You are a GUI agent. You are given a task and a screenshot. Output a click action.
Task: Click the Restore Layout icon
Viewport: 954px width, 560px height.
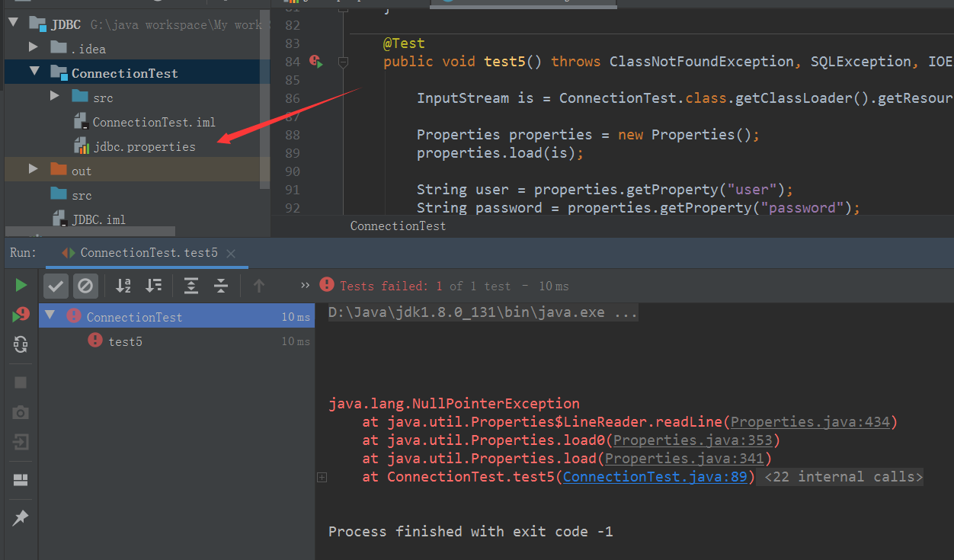21,480
